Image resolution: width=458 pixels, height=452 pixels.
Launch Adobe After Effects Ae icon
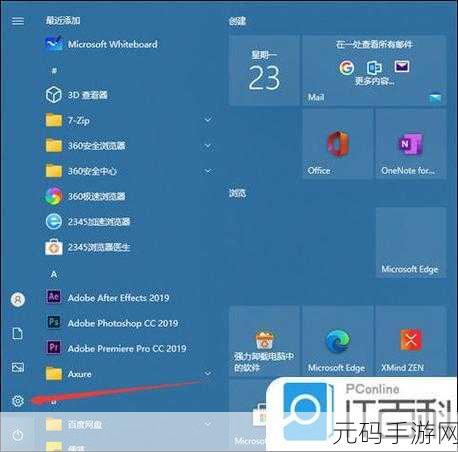point(54,297)
